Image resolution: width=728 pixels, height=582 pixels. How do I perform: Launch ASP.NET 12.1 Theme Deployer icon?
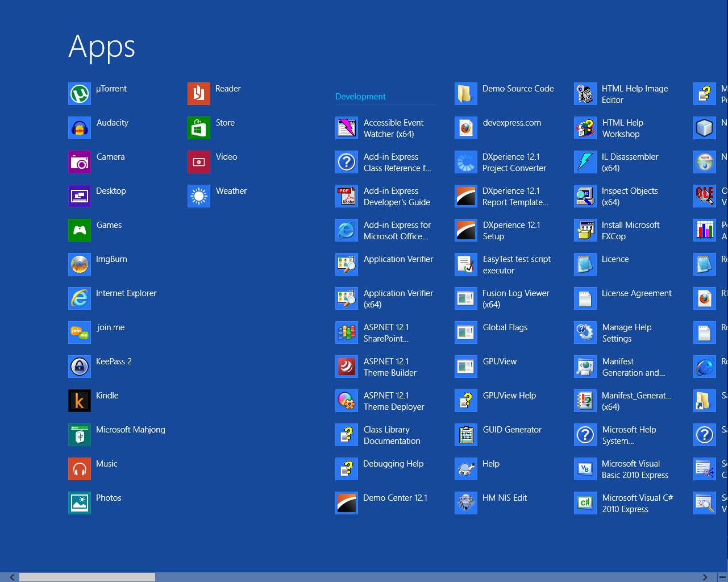pos(347,401)
